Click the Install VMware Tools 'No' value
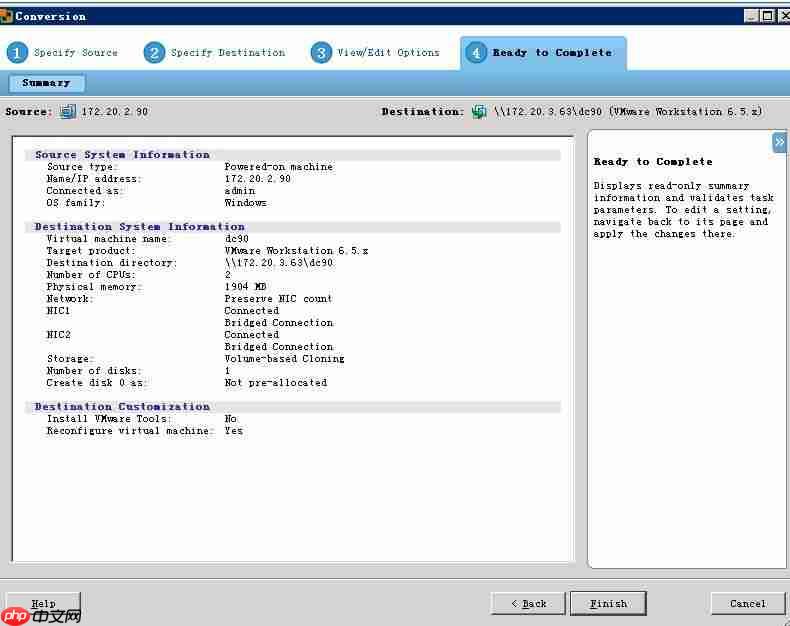Screen dimensions: 790x626 point(230,419)
